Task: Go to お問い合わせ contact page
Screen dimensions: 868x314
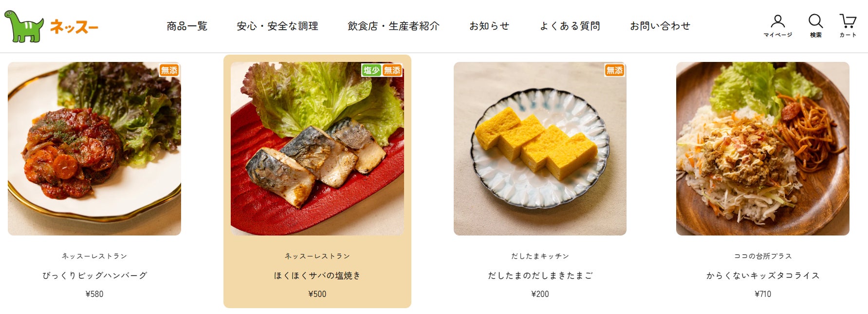Action: click(x=660, y=26)
